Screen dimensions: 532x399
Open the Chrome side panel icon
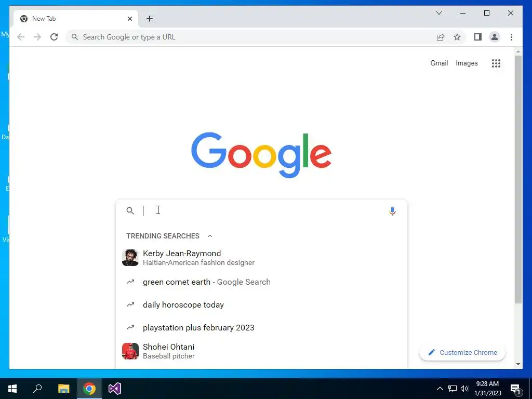pyautogui.click(x=478, y=37)
